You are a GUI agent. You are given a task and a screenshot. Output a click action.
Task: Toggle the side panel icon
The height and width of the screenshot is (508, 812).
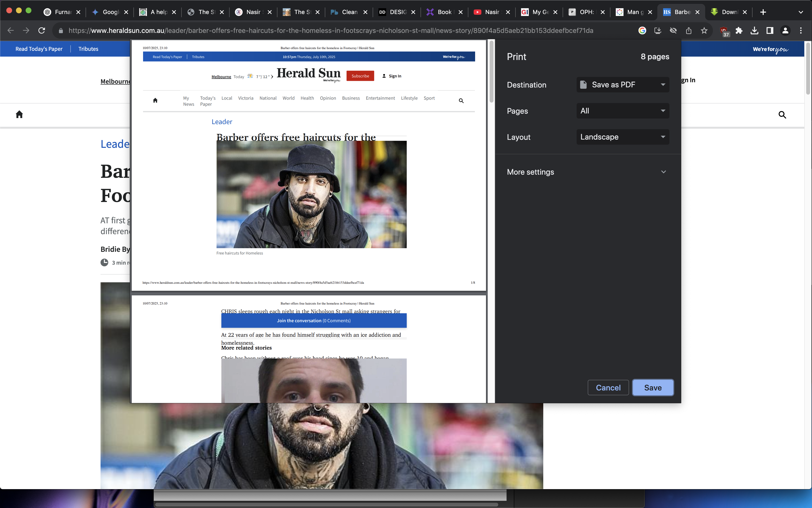coord(770,30)
